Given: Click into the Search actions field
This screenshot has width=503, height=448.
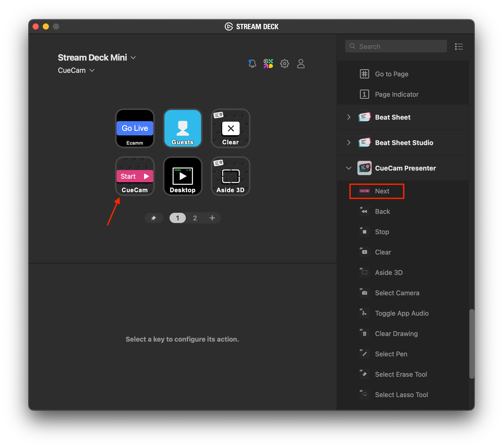Looking at the screenshot, I should tap(396, 46).
